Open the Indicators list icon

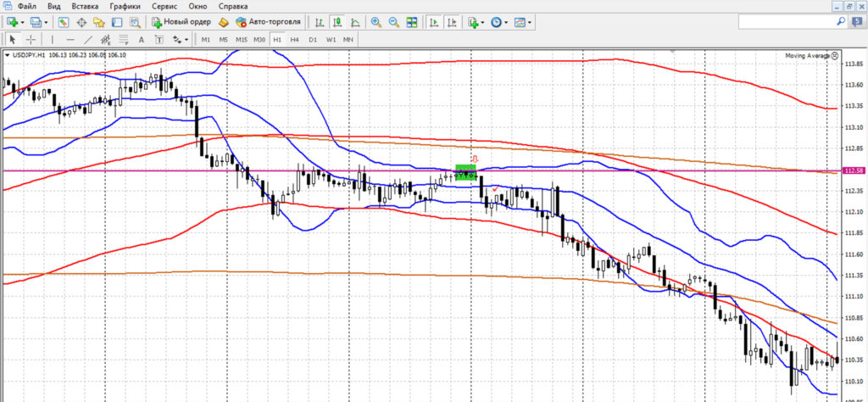pyautogui.click(x=473, y=22)
